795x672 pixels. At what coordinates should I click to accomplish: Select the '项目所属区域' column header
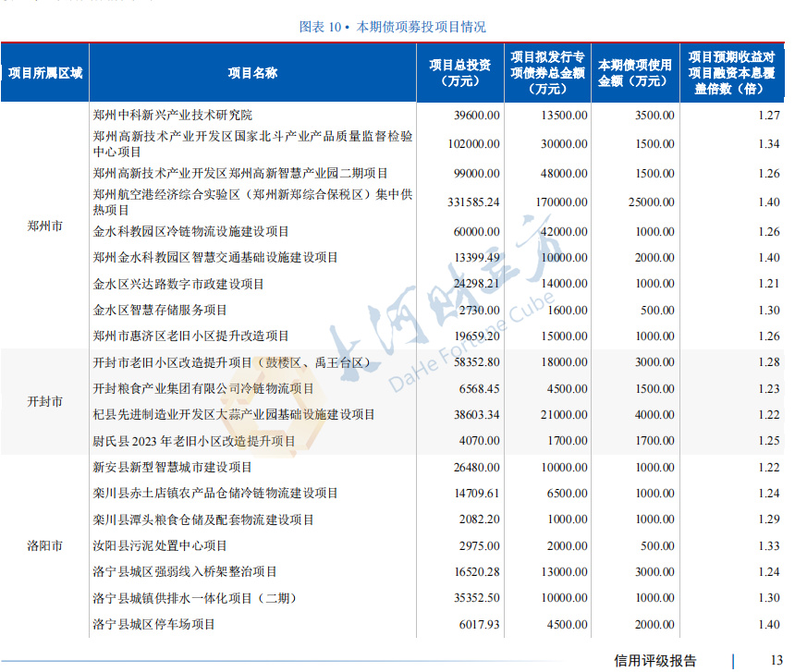click(45, 73)
